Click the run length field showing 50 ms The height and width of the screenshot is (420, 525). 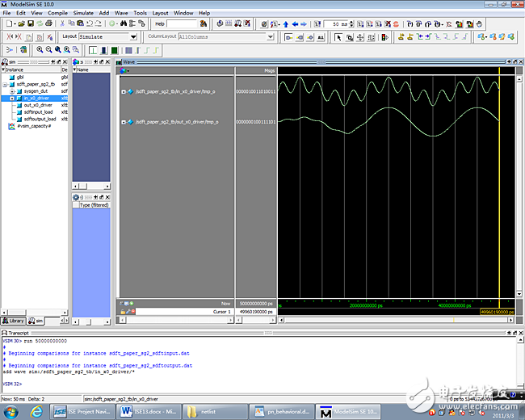point(338,24)
